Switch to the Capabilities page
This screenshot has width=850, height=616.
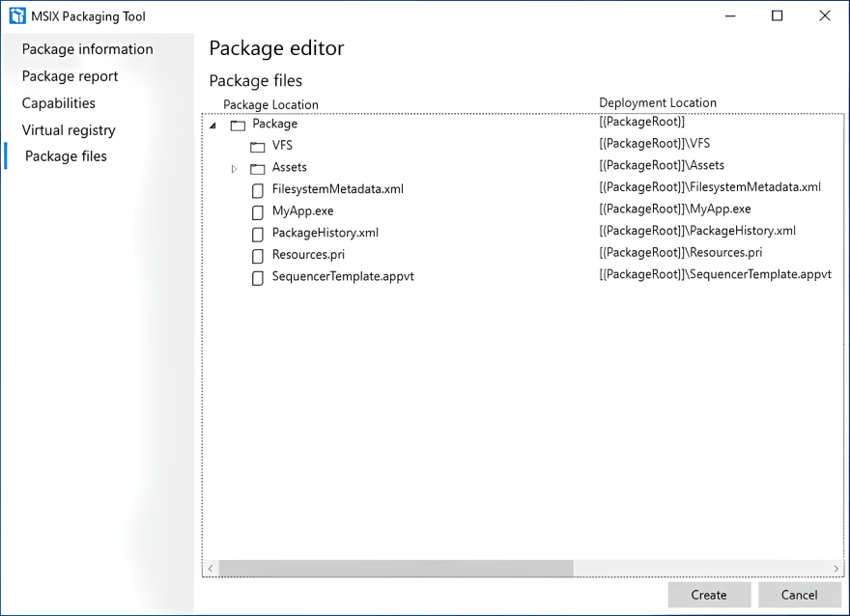[x=59, y=103]
